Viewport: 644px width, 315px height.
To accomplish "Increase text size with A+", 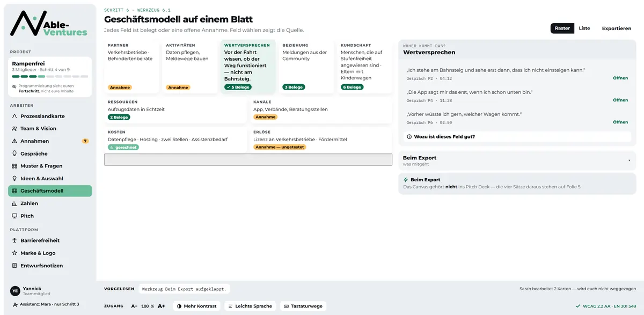I will point(162,306).
